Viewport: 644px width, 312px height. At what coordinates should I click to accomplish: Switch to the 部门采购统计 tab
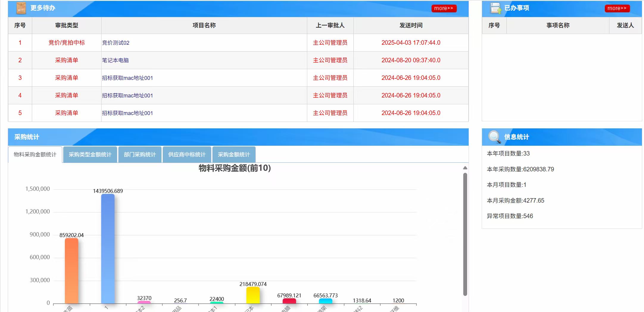140,154
